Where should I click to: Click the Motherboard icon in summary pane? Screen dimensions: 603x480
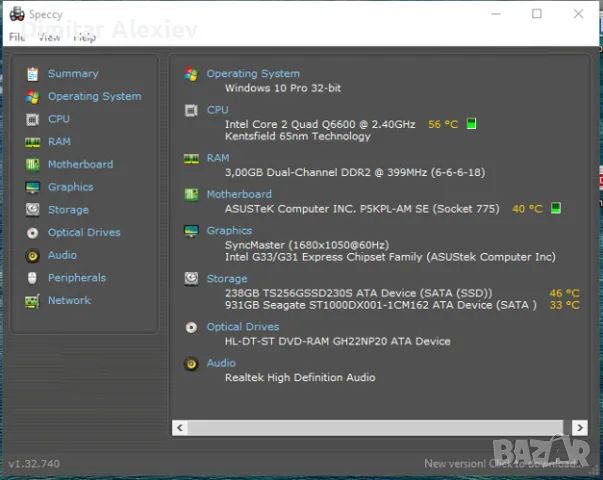click(x=191, y=195)
